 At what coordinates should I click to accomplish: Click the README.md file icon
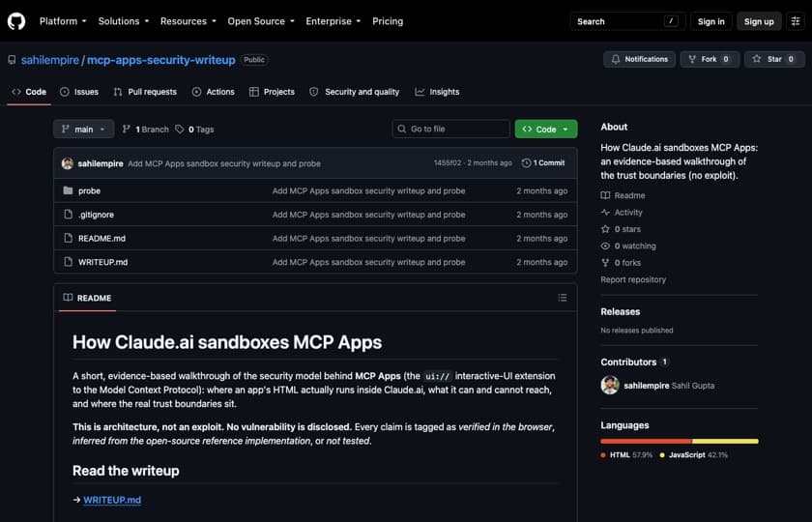(x=68, y=238)
